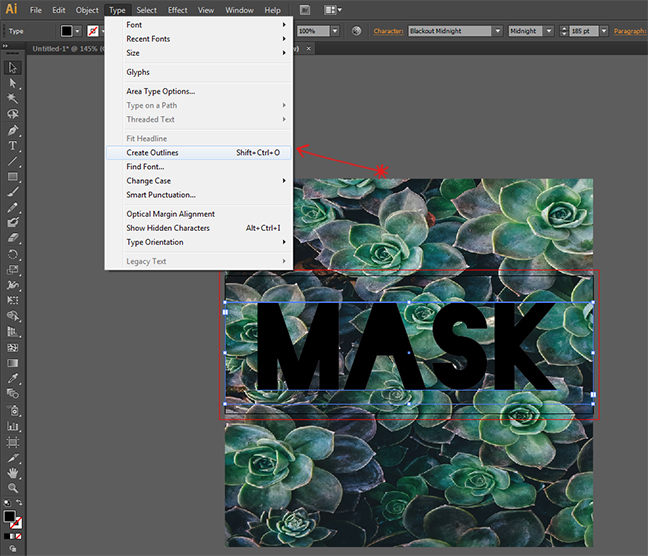Click the stroke swatch in control bar
Image resolution: width=648 pixels, height=556 pixels.
93,31
